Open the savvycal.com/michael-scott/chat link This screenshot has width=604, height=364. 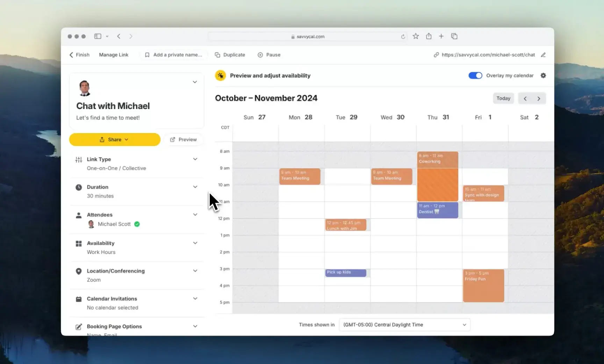[488, 54]
